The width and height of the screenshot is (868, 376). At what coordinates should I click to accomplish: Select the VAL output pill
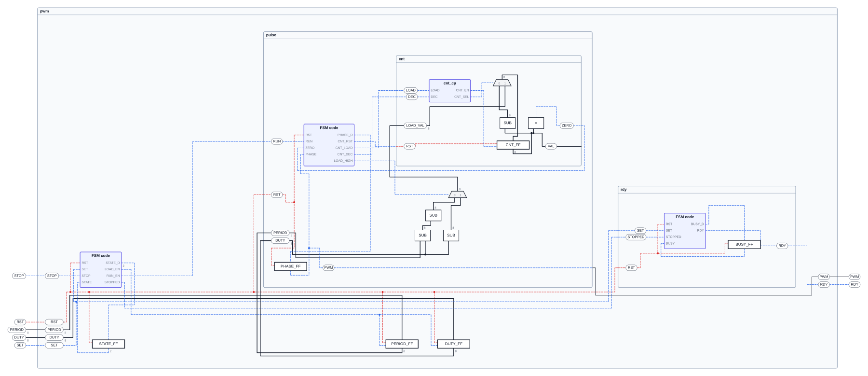click(551, 146)
